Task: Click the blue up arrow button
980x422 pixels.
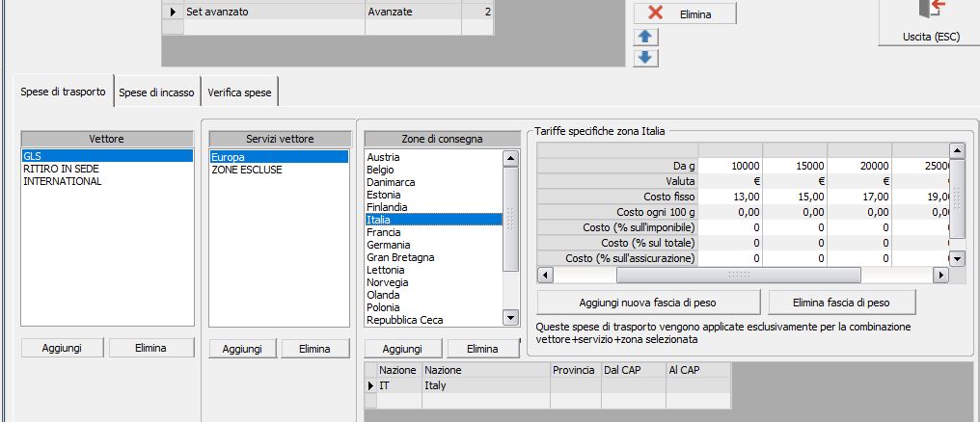Action: point(645,37)
